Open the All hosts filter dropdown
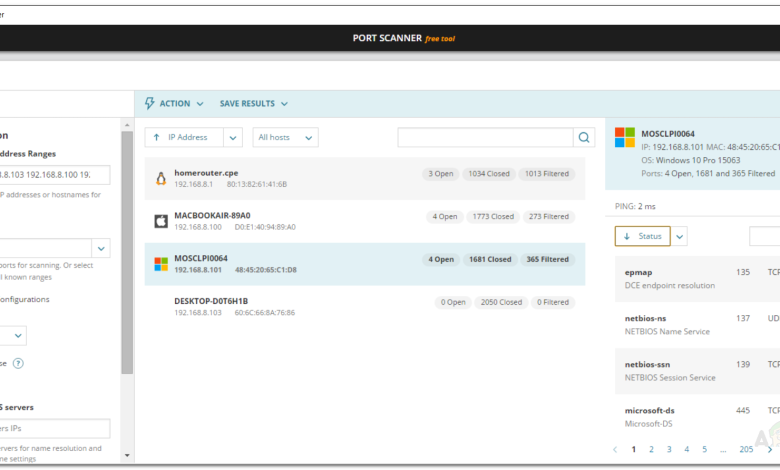780x470 pixels. coord(286,137)
